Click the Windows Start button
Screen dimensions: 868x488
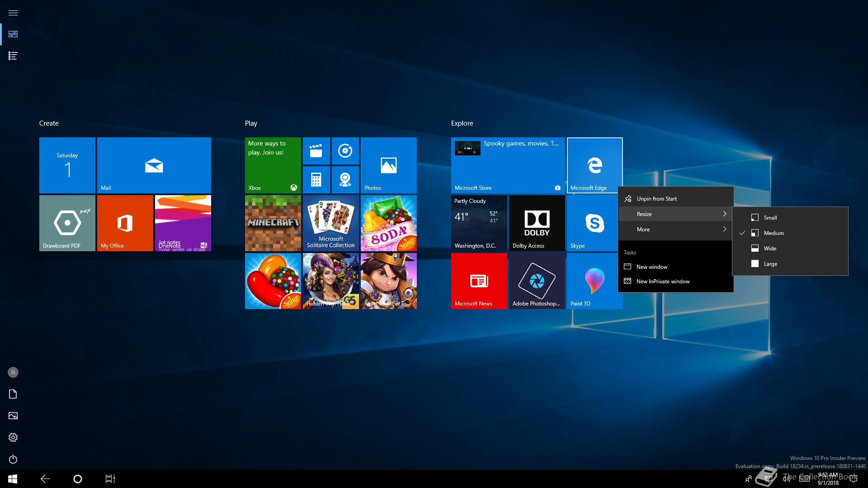pyautogui.click(x=13, y=479)
